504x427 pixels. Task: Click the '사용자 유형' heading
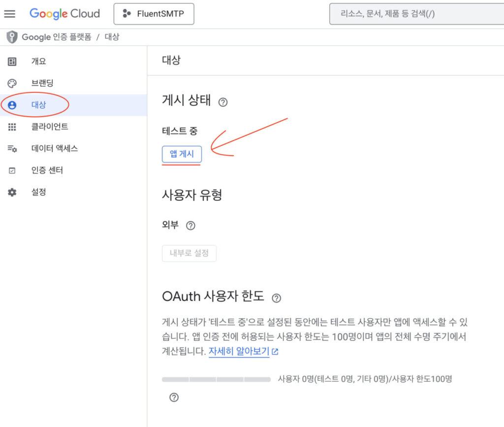[x=192, y=195]
